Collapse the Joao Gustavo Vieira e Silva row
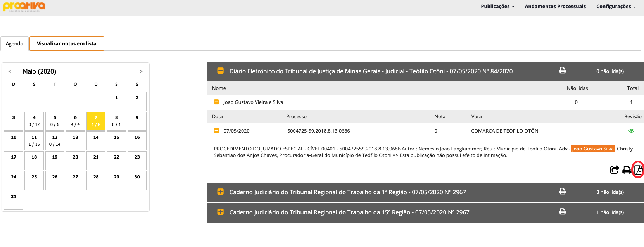644x247 pixels. click(216, 102)
